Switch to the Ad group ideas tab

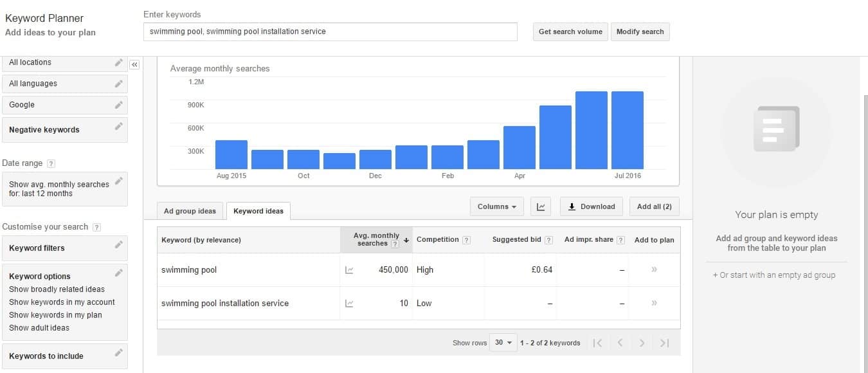click(x=190, y=210)
